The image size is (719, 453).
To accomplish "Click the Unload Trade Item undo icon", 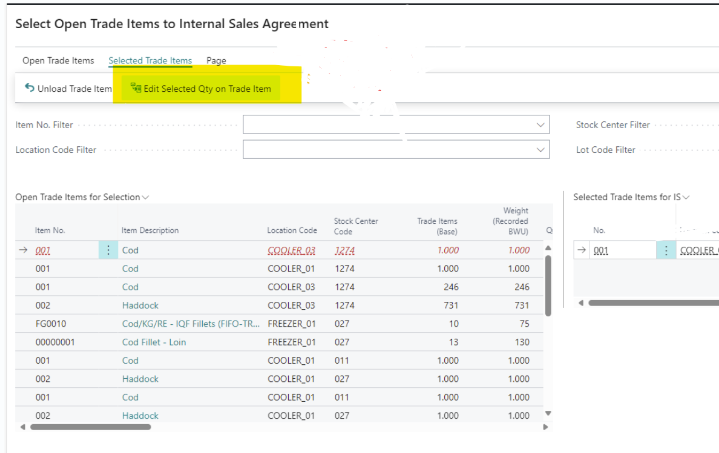I will (29, 89).
